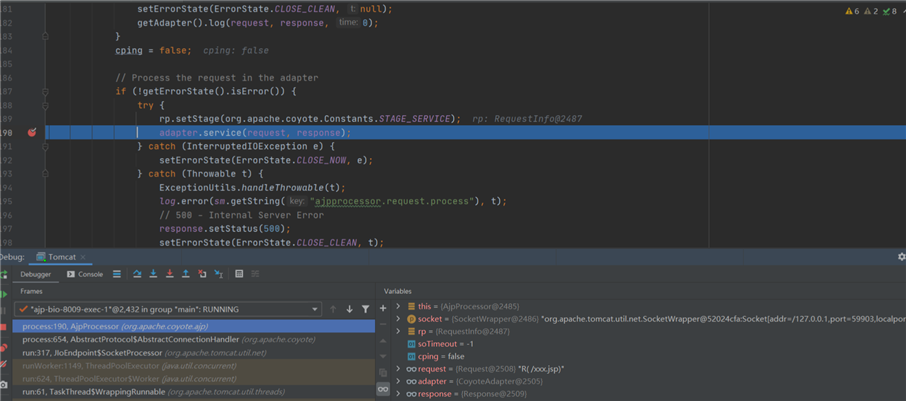The height and width of the screenshot is (401, 906).
Task: Select frame run:61, TaskThread$WrappingRunnable
Action: [x=194, y=392]
